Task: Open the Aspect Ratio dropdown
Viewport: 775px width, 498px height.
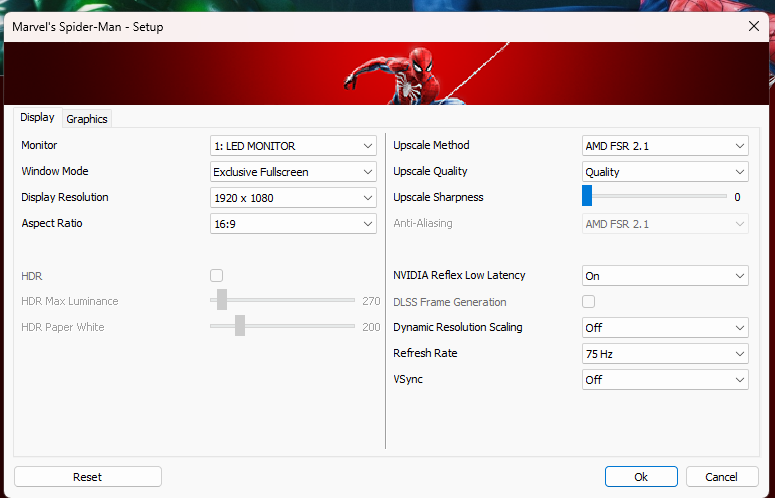Action: click(293, 224)
